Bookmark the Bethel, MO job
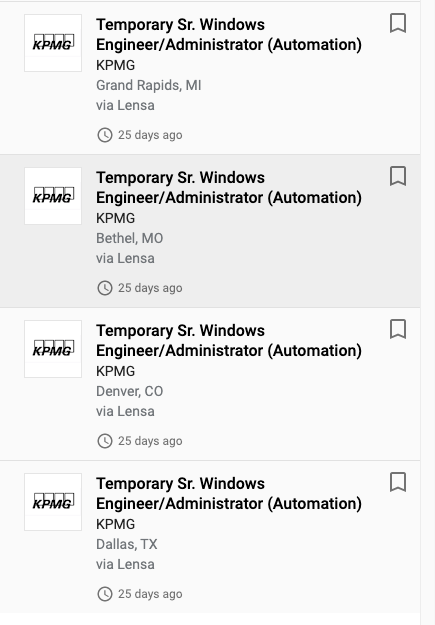435x625 pixels. pyautogui.click(x=398, y=176)
